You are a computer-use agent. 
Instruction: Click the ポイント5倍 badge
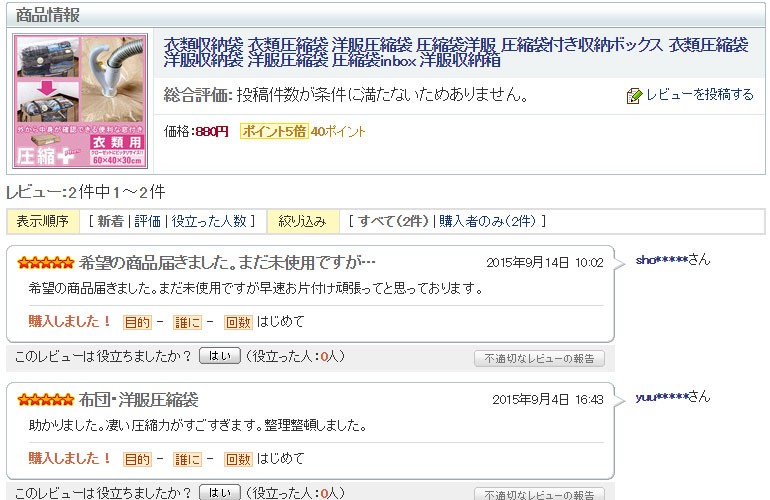pyautogui.click(x=273, y=131)
